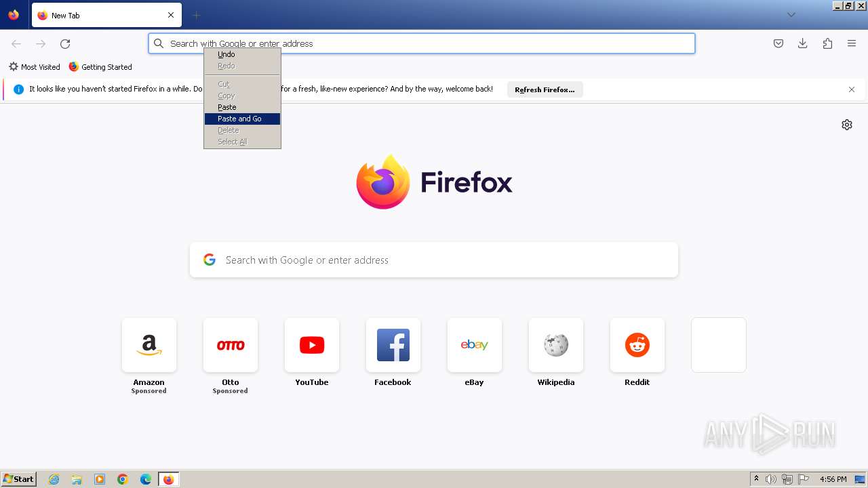Reload the page with the refresh icon
This screenshot has height=488, width=868.
pos(65,43)
